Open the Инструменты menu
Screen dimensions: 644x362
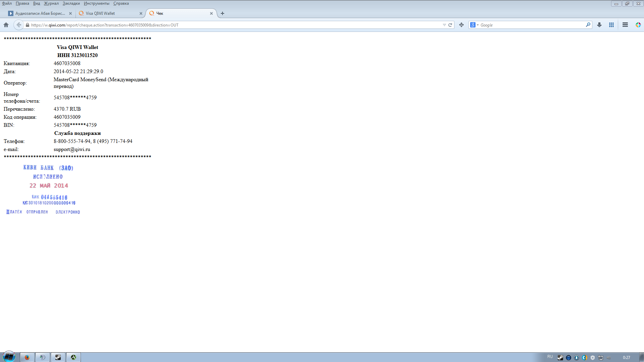pos(97,3)
